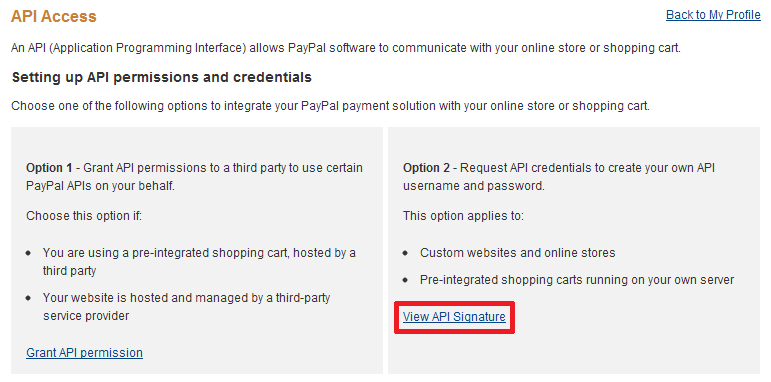
Task: Click the Choose one of the following options sentence
Action: click(x=330, y=106)
